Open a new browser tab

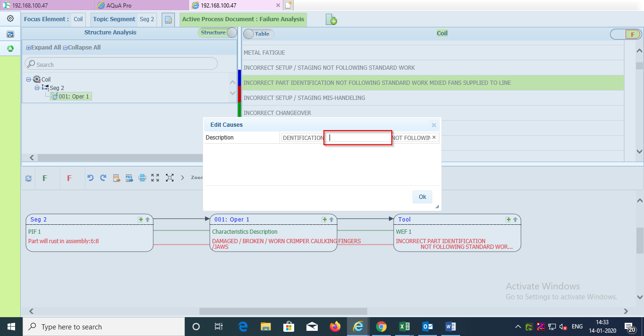click(289, 5)
